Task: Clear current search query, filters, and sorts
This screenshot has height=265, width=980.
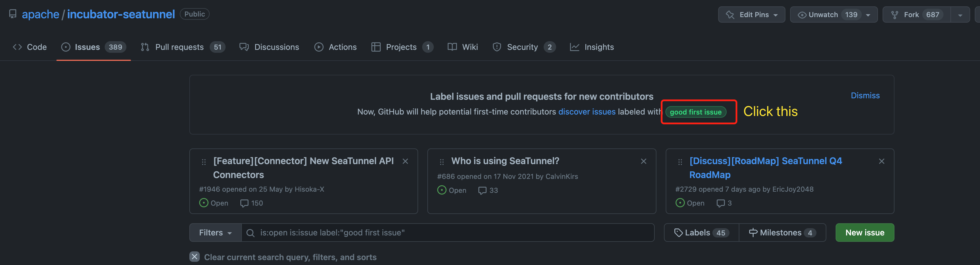Action: [290, 257]
